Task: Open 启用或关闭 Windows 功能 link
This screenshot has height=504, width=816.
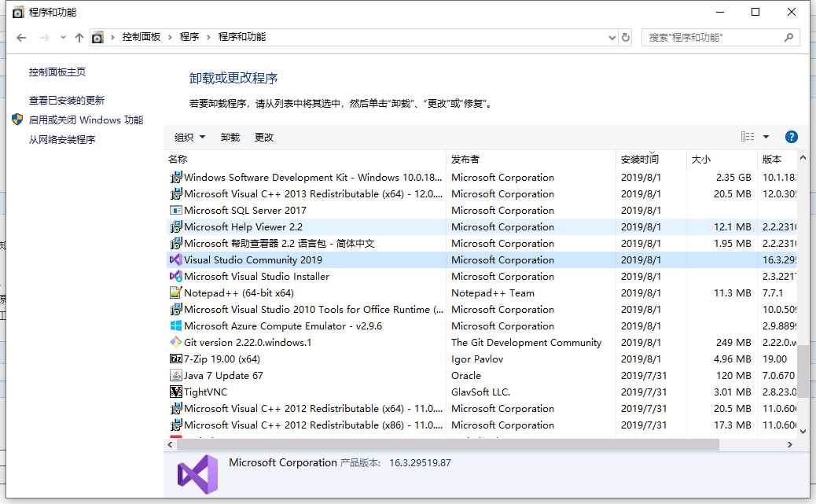Action: 86,120
